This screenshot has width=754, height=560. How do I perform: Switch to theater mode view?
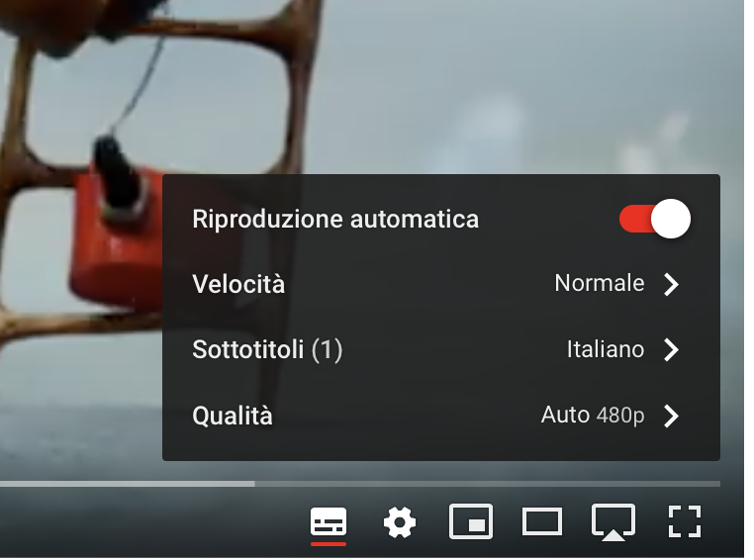tap(542, 522)
